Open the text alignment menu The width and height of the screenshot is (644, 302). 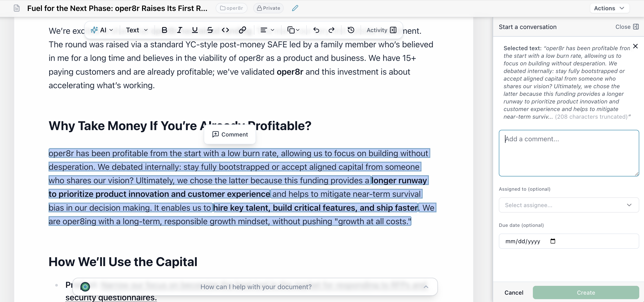(267, 30)
